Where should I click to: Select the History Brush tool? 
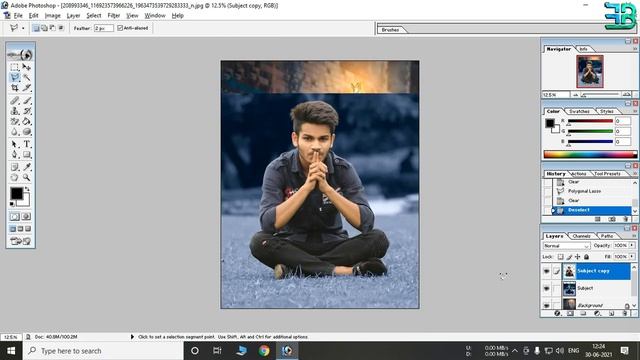coord(27,111)
